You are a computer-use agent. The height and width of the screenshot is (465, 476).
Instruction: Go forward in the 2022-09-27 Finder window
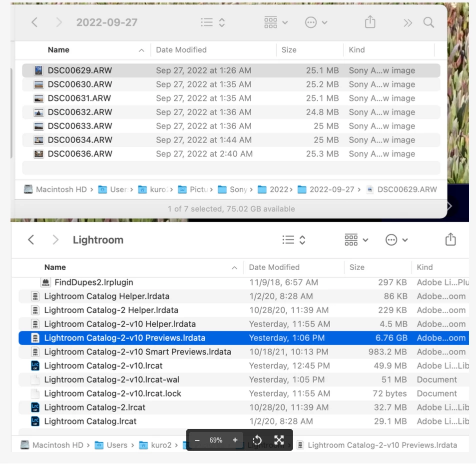(x=59, y=22)
